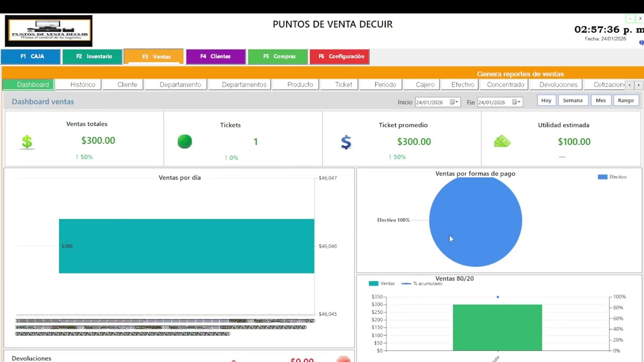644x362 pixels.
Task: Click the Efectivo legend color swatch
Action: (602, 177)
